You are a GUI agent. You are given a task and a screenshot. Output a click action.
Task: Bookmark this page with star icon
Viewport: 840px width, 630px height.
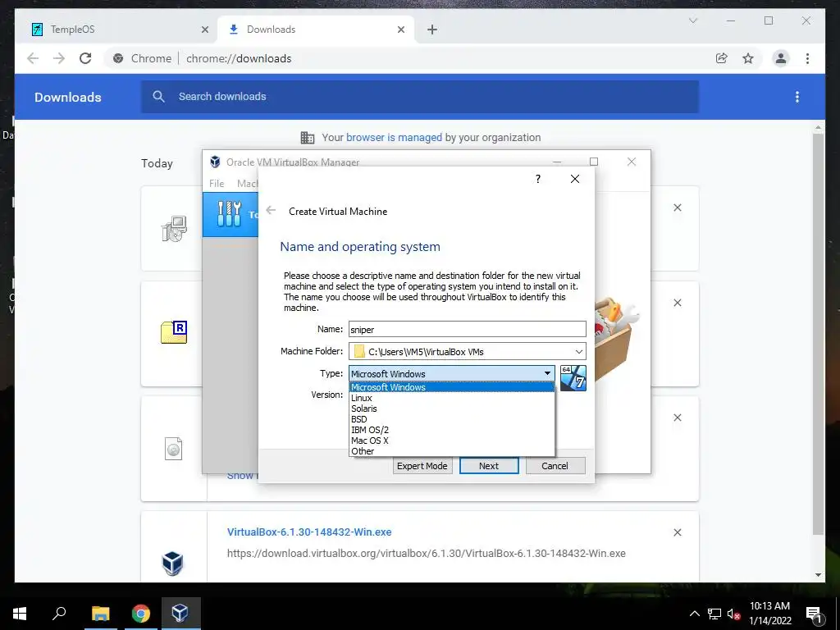[x=748, y=58]
